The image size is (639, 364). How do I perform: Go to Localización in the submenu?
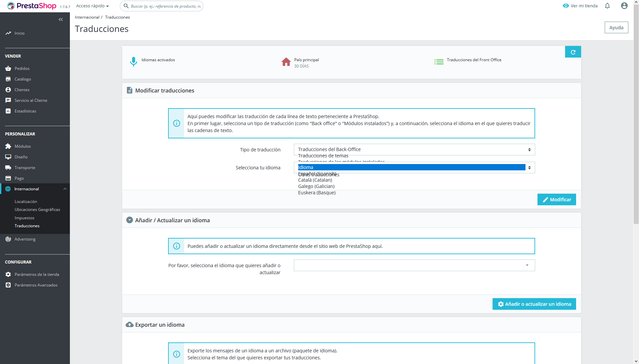26,202
